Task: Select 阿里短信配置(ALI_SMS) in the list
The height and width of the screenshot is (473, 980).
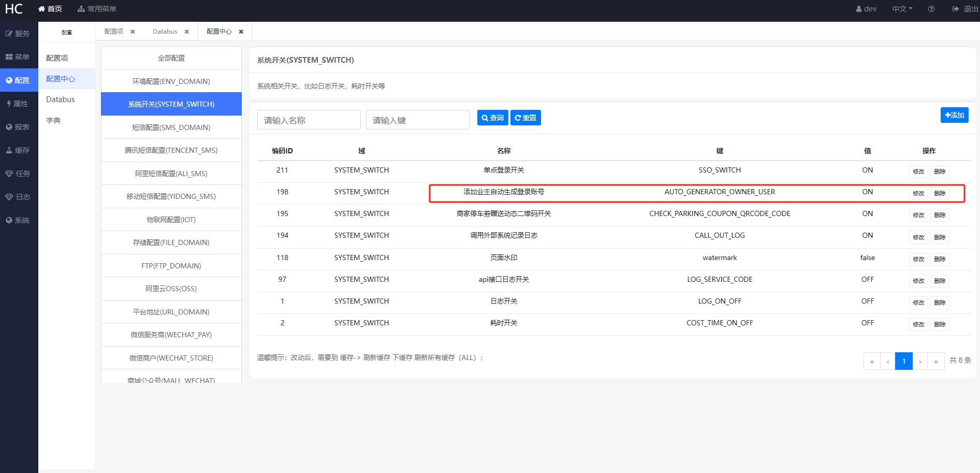Action: [171, 174]
